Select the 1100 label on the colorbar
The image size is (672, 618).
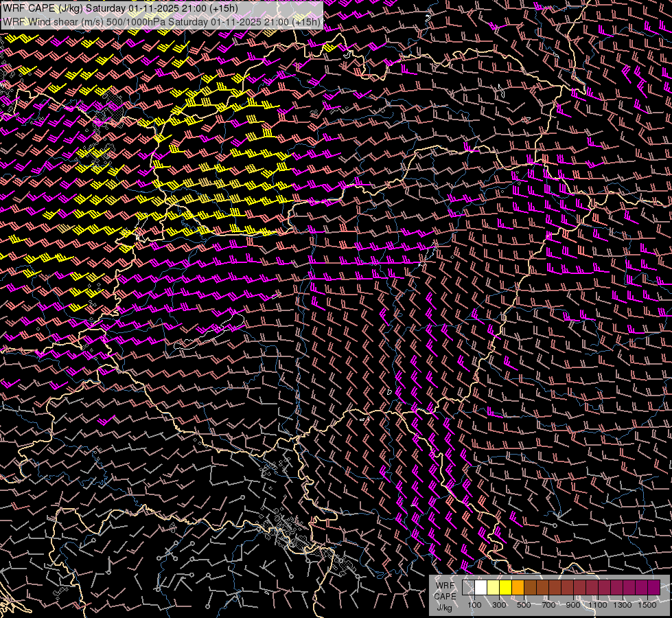click(598, 605)
